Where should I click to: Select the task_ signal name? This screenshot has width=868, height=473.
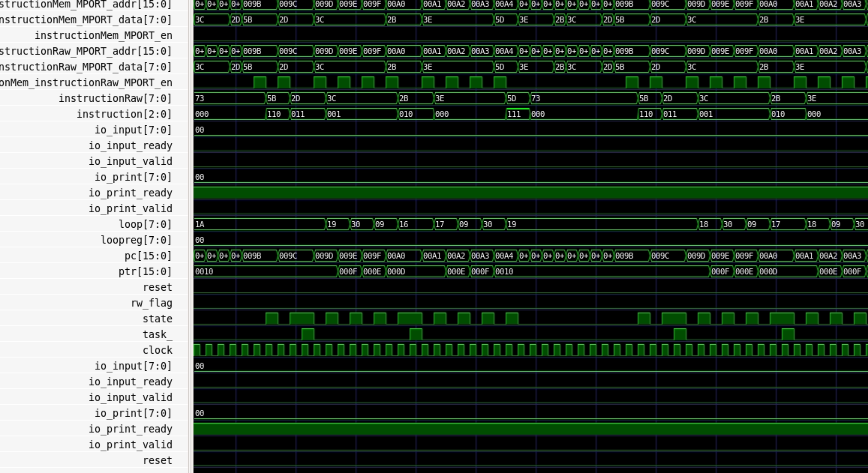coord(157,334)
